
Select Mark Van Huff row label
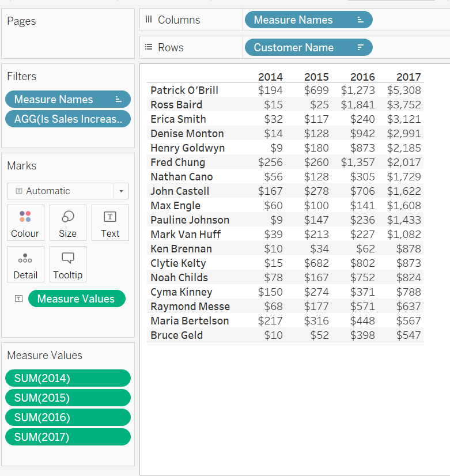(186, 235)
